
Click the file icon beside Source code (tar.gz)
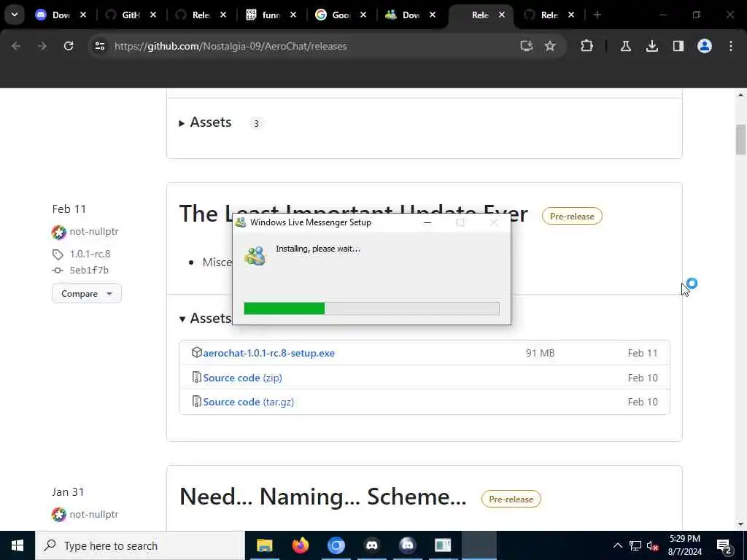pyautogui.click(x=196, y=402)
